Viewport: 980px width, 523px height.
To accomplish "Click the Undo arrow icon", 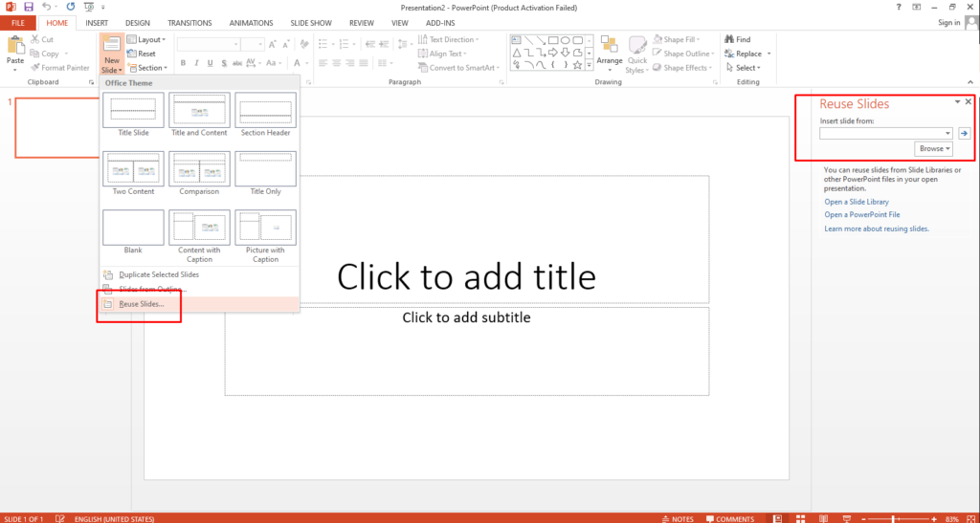I will [x=46, y=8].
